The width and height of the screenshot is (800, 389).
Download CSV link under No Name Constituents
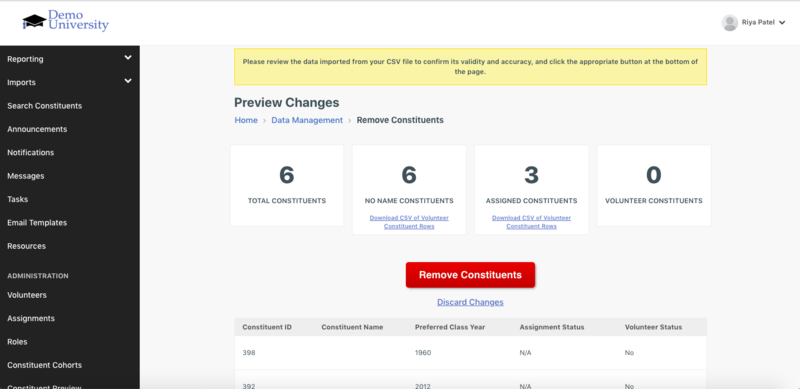click(409, 222)
